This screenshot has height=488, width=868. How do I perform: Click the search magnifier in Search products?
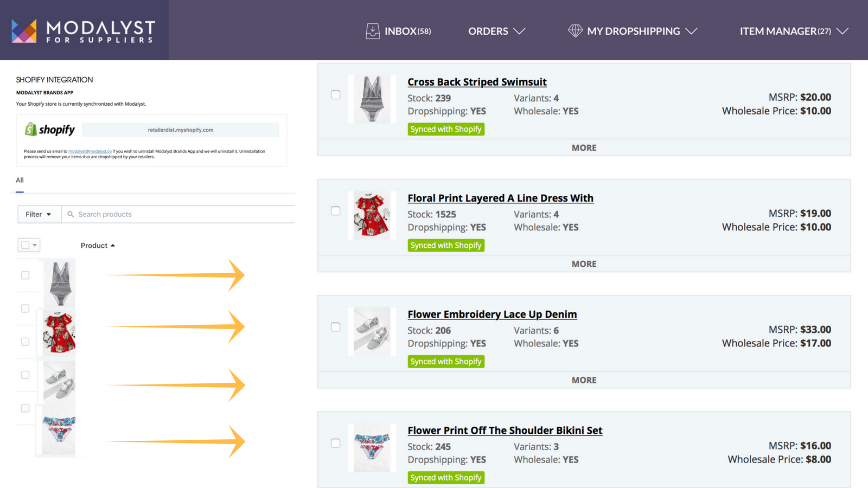71,214
